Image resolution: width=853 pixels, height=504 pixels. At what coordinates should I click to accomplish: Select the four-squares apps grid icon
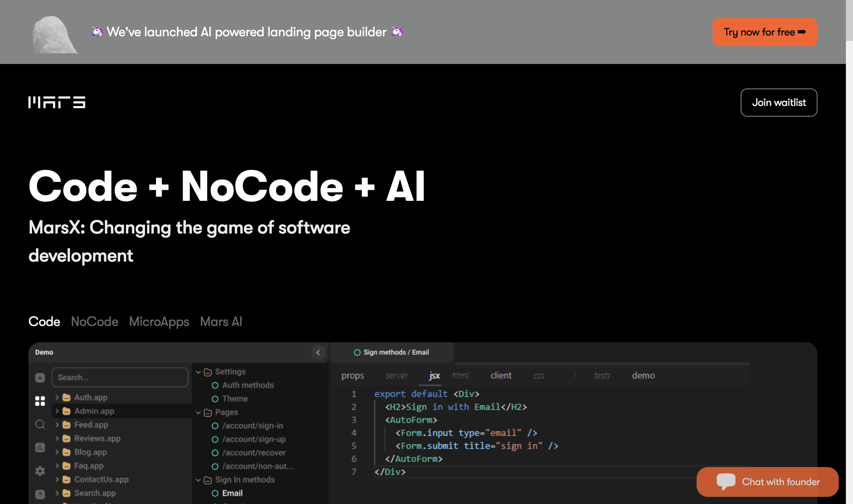click(40, 401)
